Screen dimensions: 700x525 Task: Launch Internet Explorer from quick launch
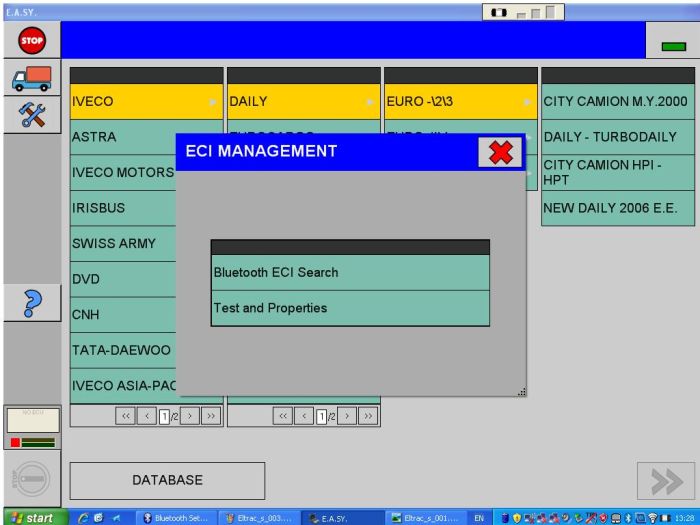(83, 518)
